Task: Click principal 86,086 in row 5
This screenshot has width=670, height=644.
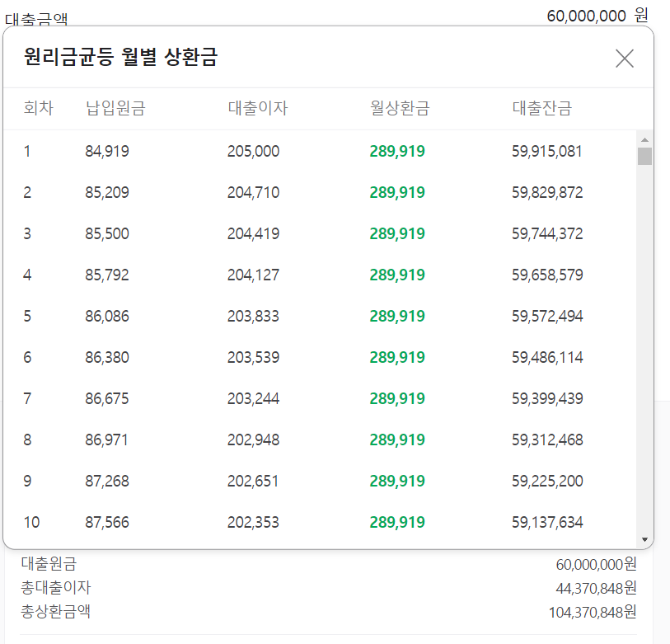Action: tap(107, 316)
